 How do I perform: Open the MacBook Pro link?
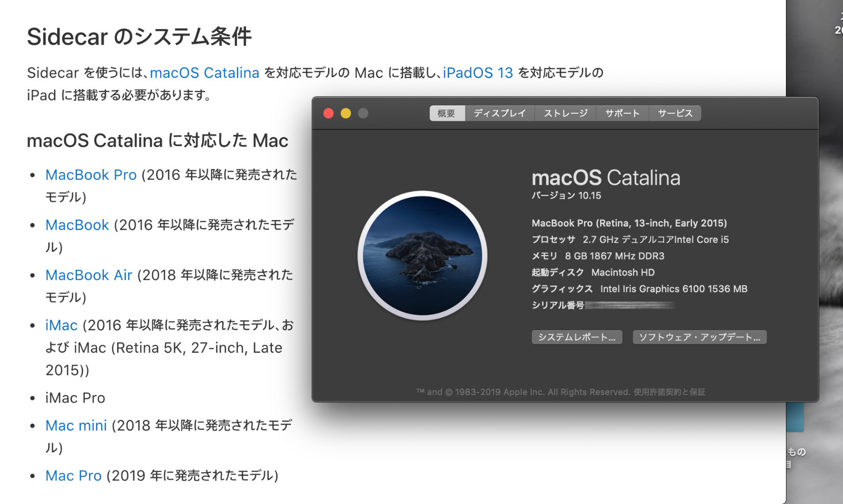tap(91, 175)
